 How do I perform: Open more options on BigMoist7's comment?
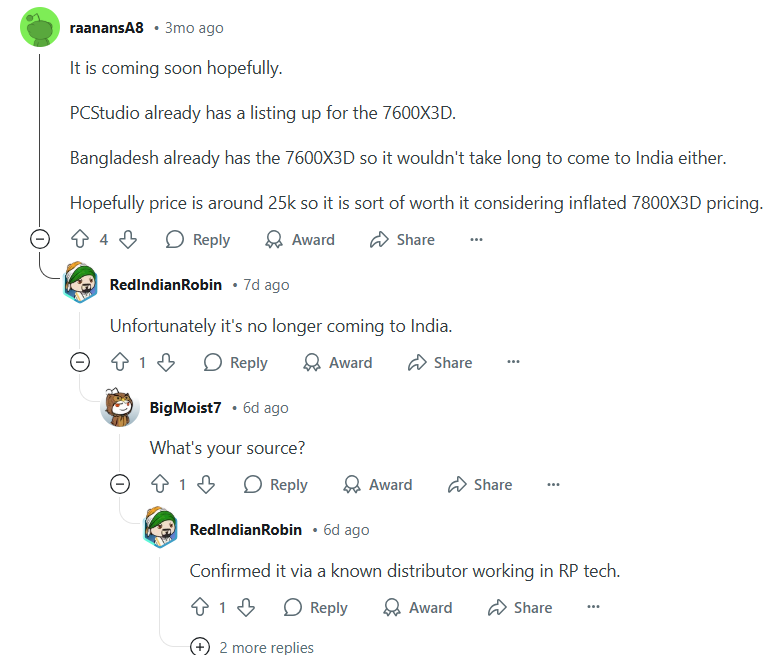point(553,484)
